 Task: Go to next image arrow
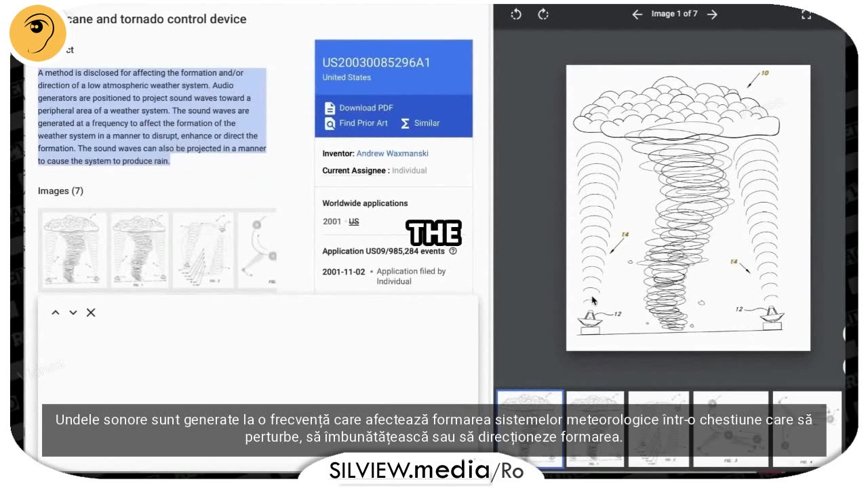coord(712,14)
